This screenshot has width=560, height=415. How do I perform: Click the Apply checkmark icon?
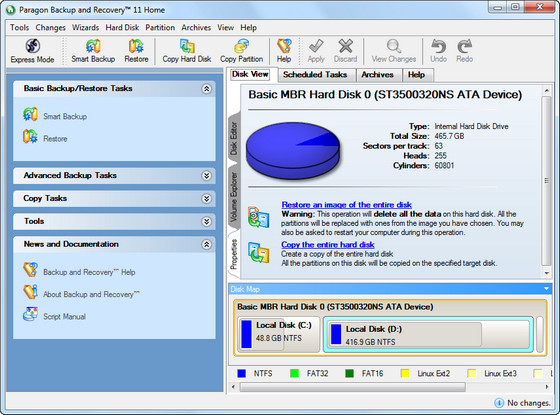pos(316,45)
